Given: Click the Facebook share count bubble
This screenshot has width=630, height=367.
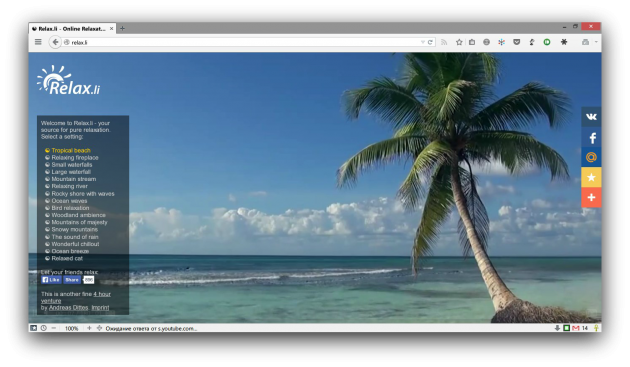Looking at the screenshot, I should pos(88,280).
